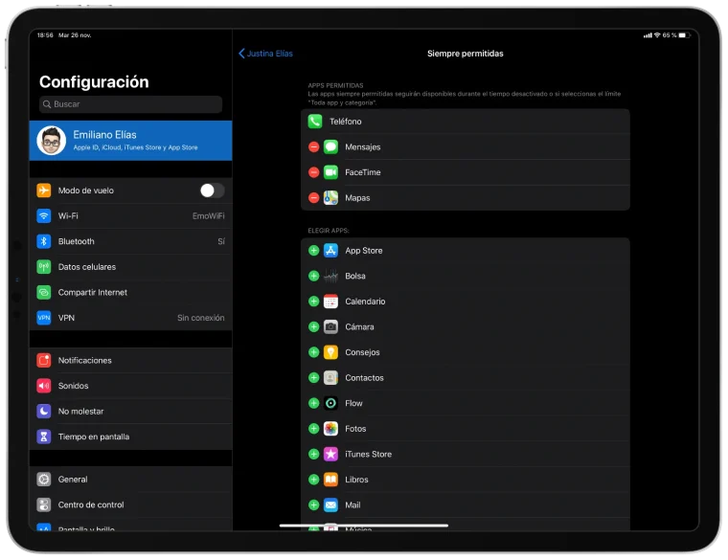Remove Mapas with its red minus button
This screenshot has width=728, height=560.
(314, 198)
